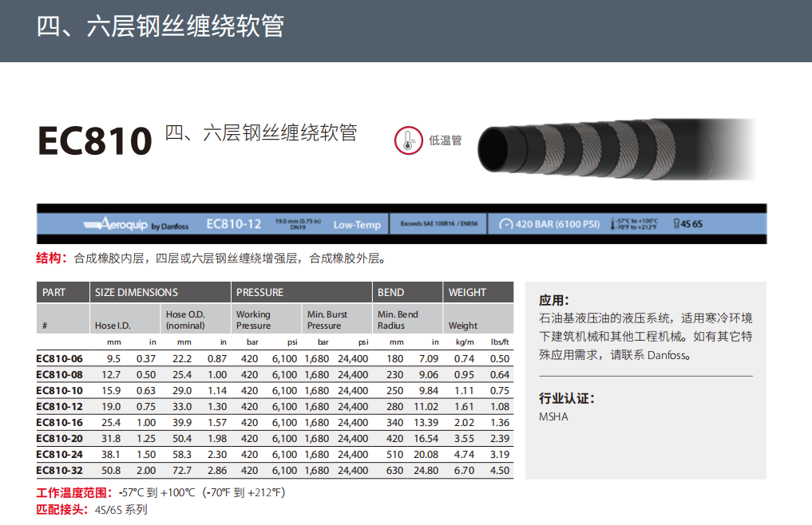
Task: Select part number EC810-32
Action: click(60, 470)
